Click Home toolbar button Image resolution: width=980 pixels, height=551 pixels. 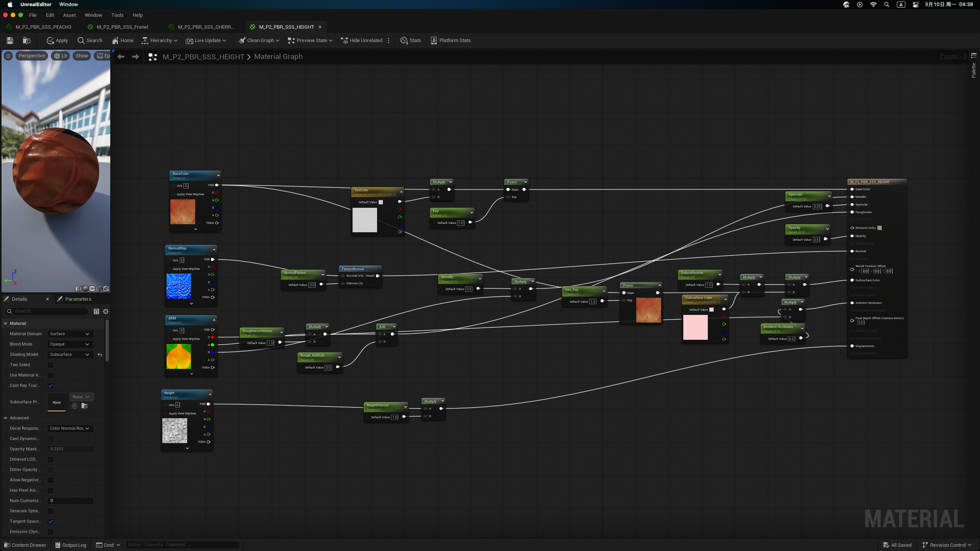point(122,41)
